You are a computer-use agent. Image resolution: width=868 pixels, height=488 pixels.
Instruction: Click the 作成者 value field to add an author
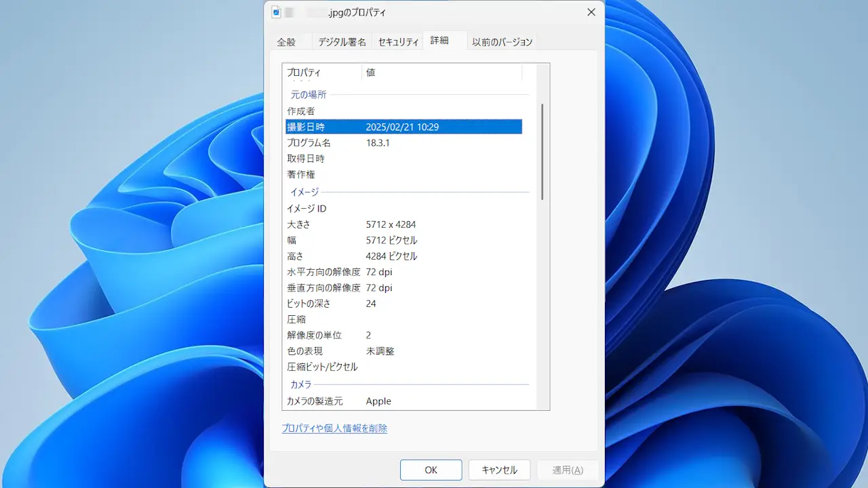point(420,110)
